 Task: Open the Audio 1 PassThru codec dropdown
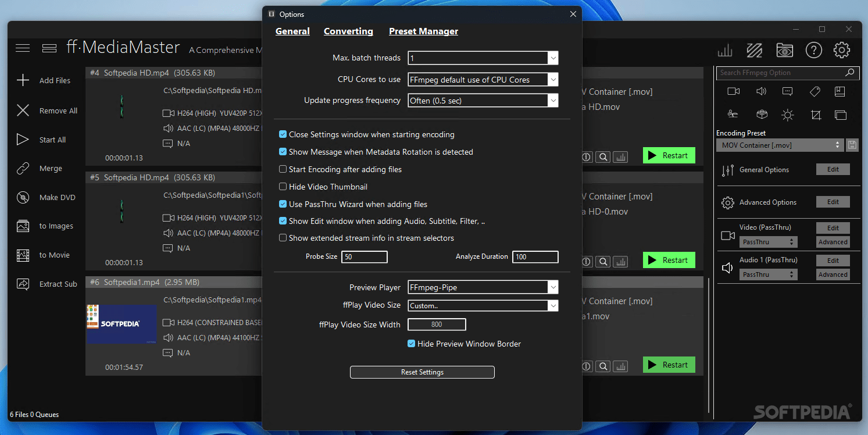[x=768, y=274]
